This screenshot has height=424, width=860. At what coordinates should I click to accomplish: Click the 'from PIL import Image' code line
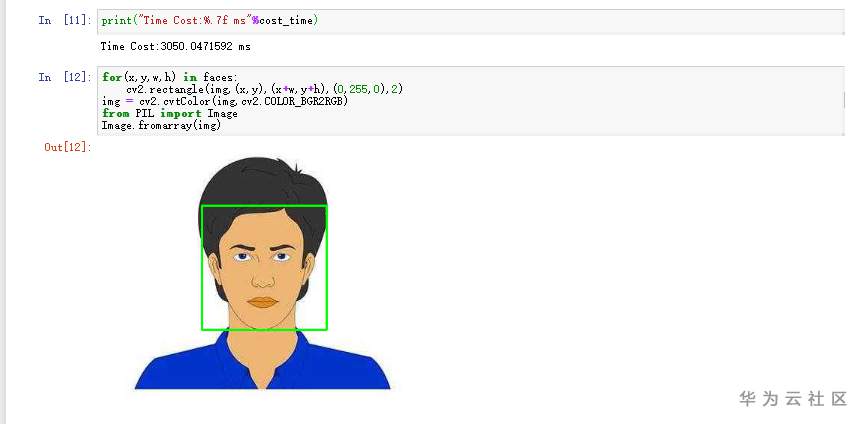click(169, 114)
